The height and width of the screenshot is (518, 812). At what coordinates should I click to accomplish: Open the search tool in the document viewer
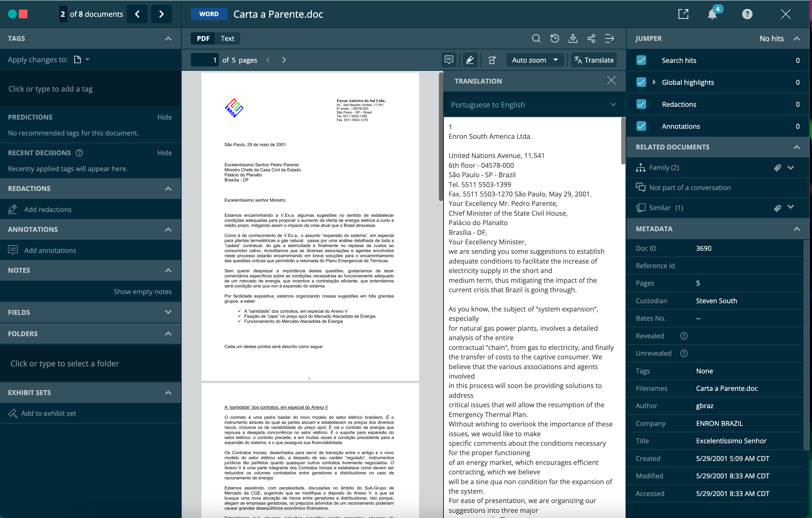(536, 38)
